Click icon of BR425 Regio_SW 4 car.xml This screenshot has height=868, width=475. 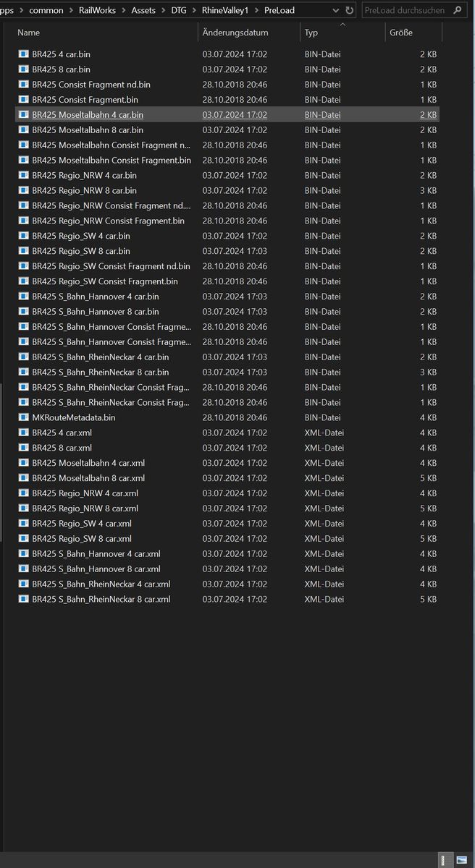pos(23,524)
